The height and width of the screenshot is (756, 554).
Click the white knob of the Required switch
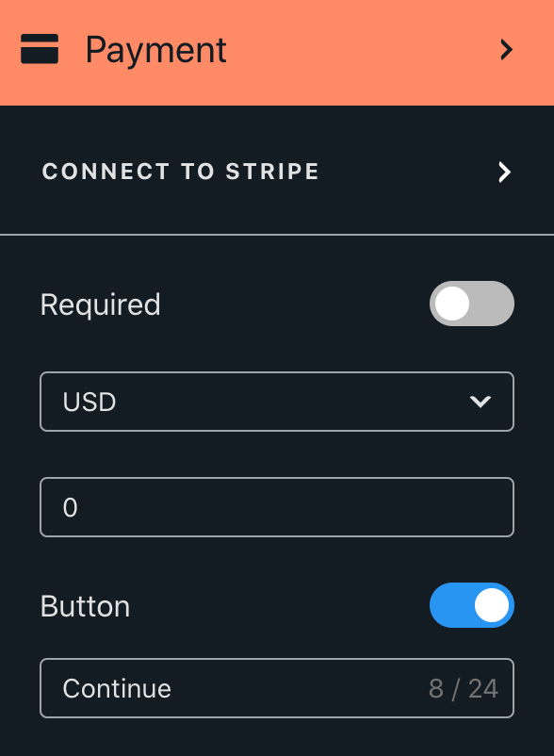pos(452,304)
